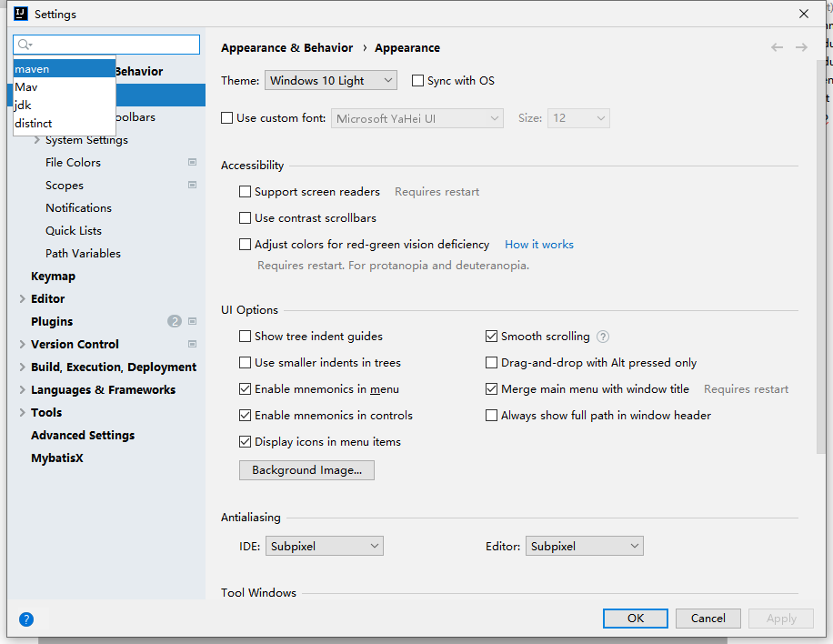
Task: Open the IDE antialiasing dropdown
Action: [324, 547]
